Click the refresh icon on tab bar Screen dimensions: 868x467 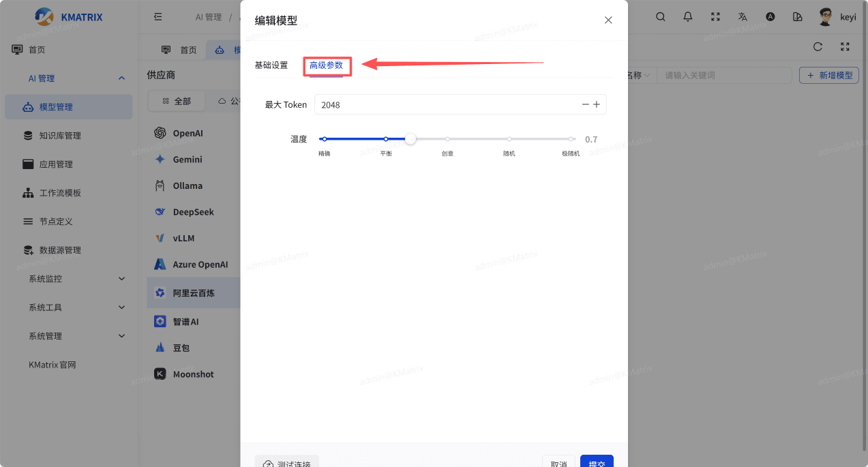click(x=818, y=47)
